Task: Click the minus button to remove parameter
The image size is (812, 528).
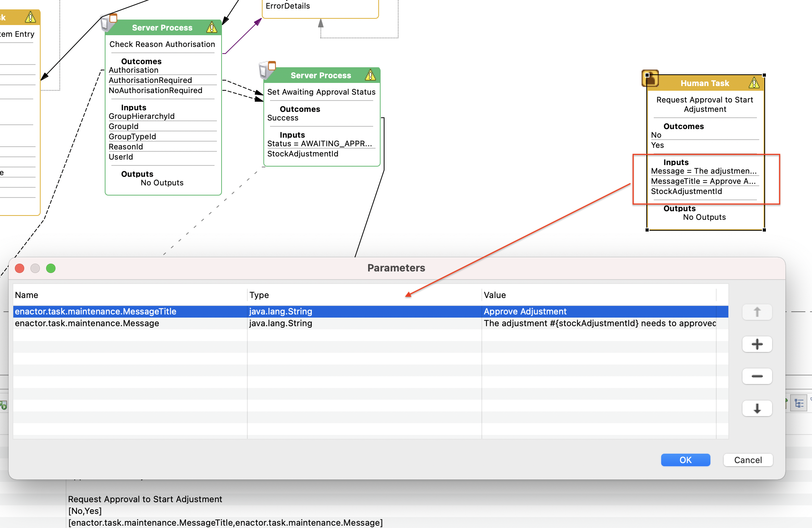Action: pyautogui.click(x=758, y=376)
